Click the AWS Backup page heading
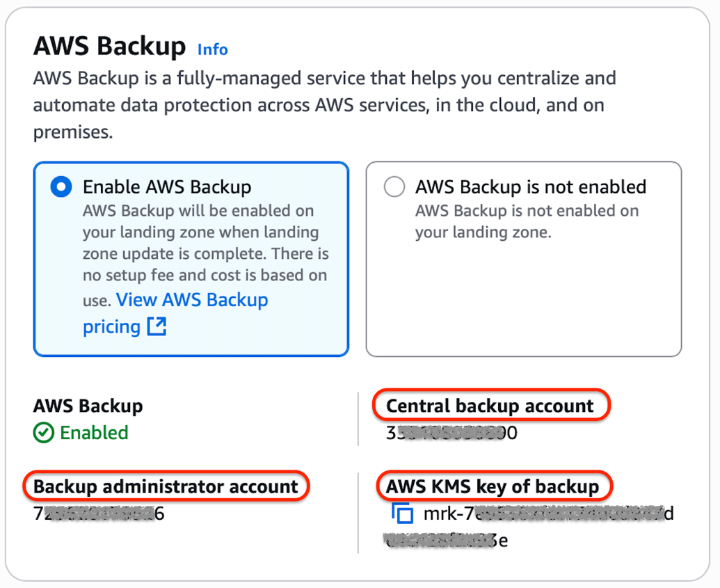The image size is (720, 588). point(108,46)
